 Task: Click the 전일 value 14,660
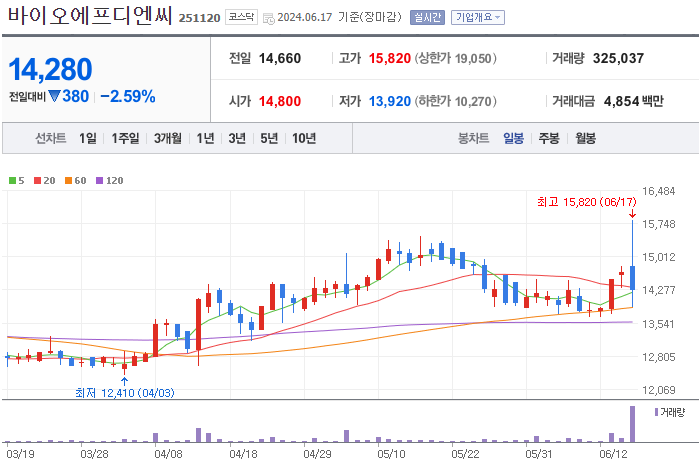[280, 58]
